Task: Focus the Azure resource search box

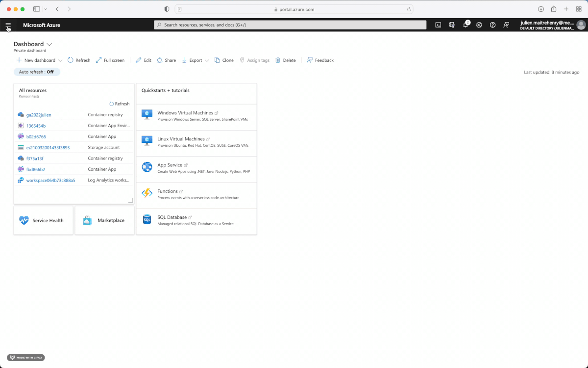Action: click(290, 25)
